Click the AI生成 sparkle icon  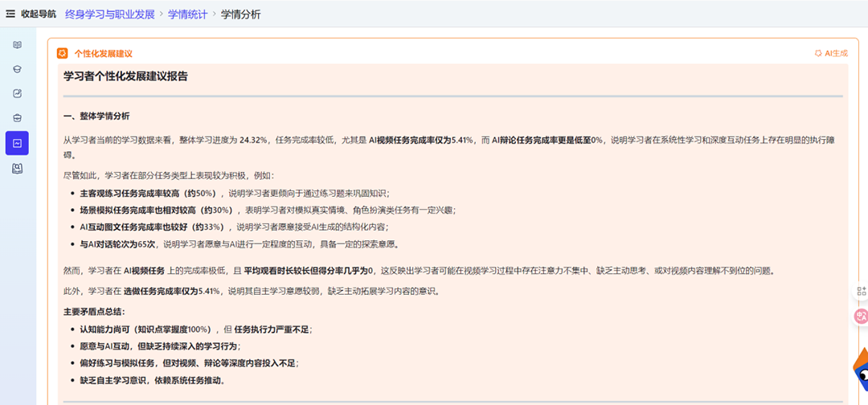(818, 53)
